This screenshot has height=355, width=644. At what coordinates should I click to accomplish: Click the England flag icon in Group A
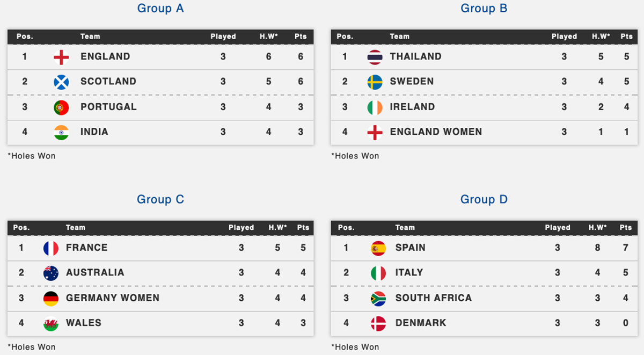pyautogui.click(x=61, y=57)
